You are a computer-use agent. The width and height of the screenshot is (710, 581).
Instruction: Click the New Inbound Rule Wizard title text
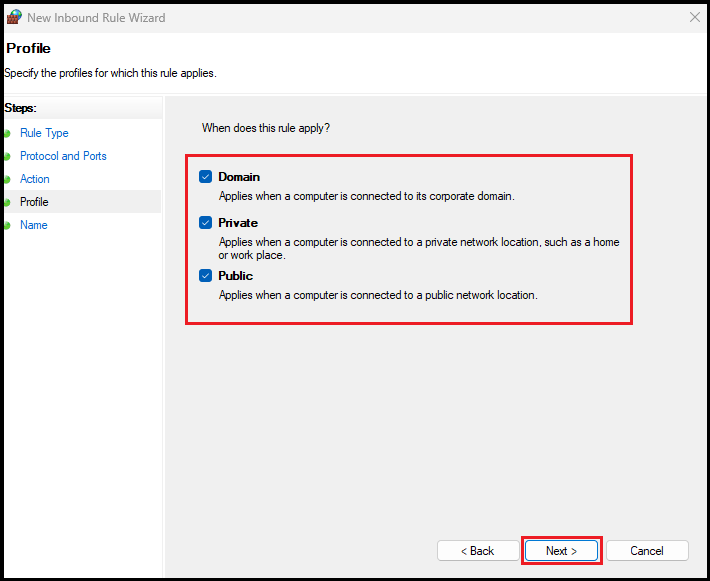click(96, 18)
